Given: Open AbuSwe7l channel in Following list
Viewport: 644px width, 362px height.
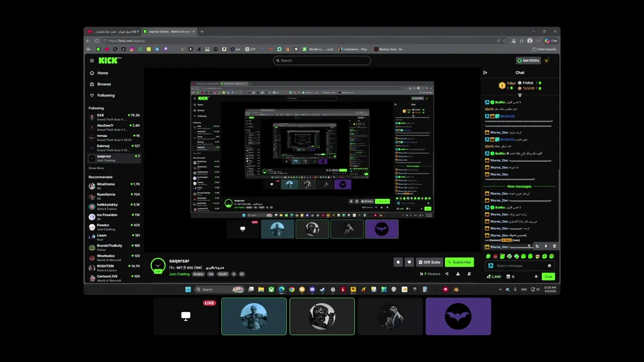Looking at the screenshot, I should [x=114, y=127].
